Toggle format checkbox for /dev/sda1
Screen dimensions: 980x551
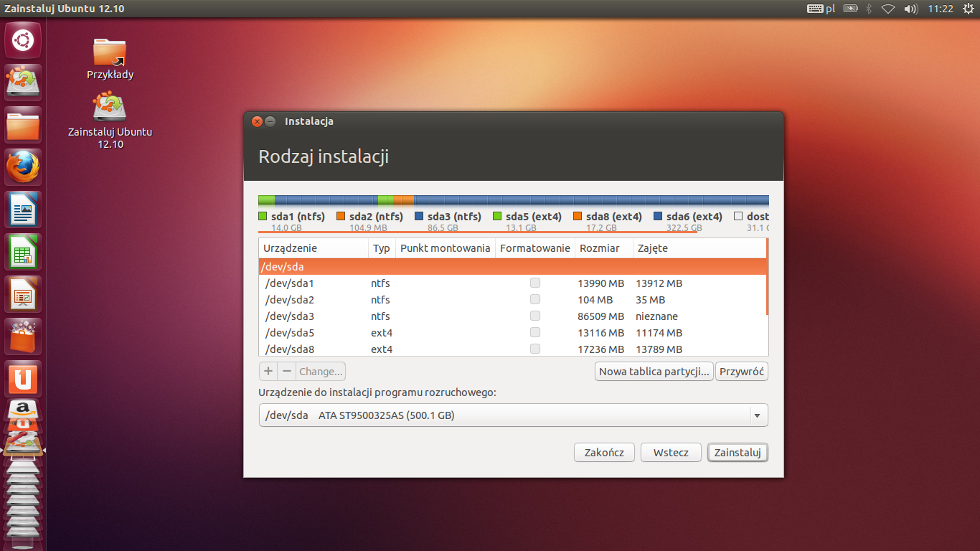[535, 283]
